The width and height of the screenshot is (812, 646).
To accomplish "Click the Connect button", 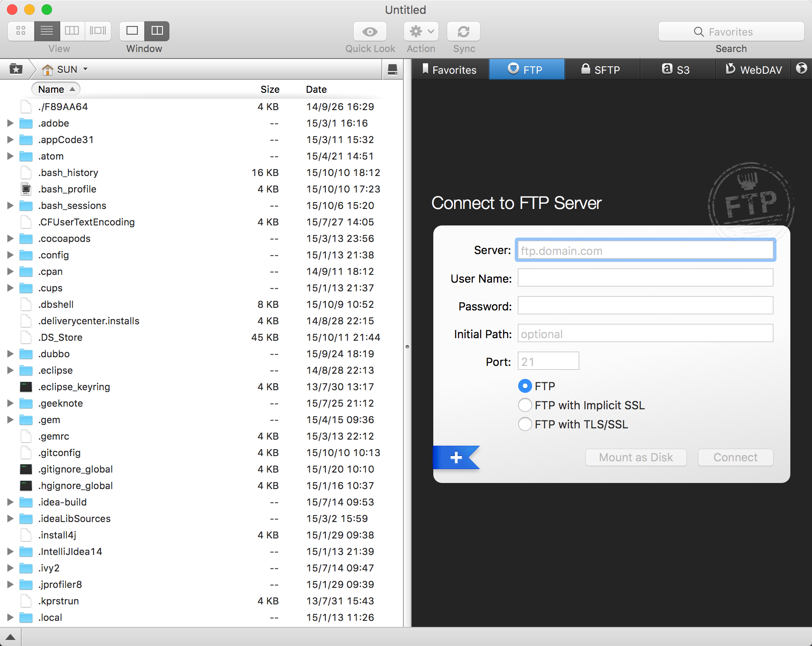I will click(735, 457).
